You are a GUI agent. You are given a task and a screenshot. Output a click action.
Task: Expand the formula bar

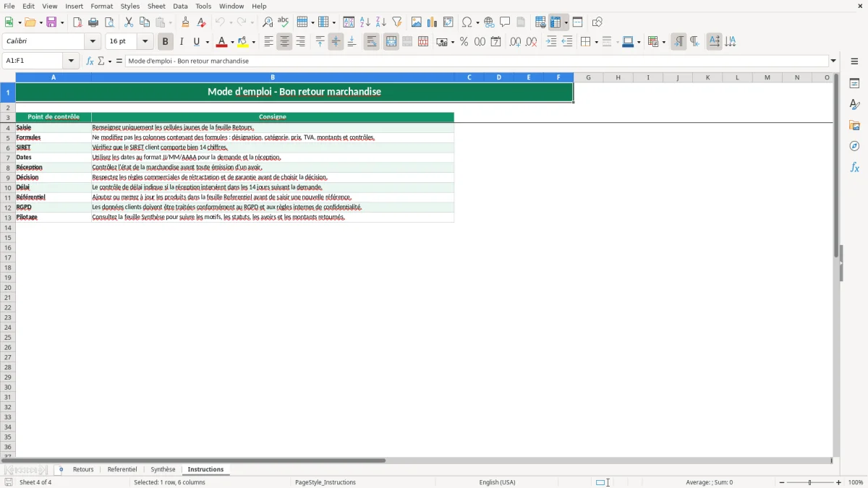point(833,61)
